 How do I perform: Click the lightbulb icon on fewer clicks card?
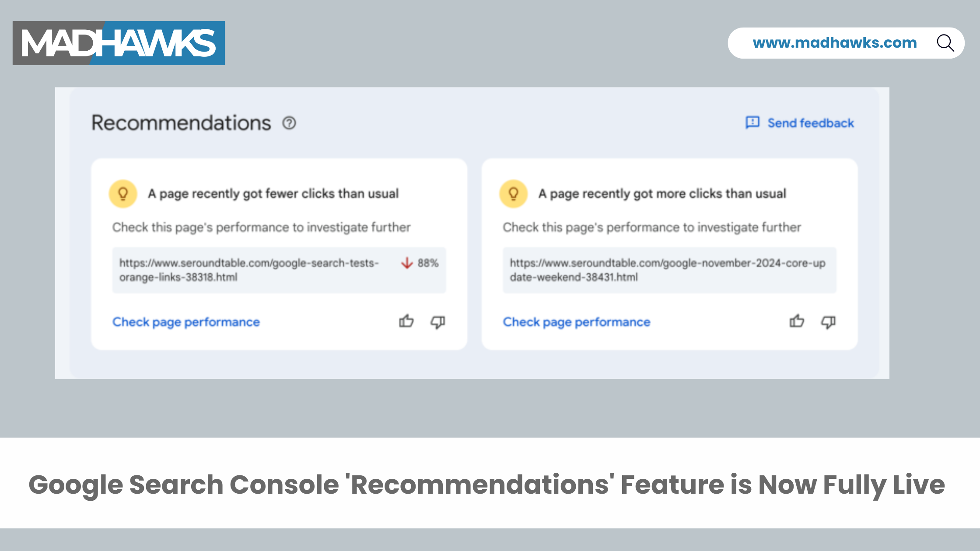coord(123,194)
